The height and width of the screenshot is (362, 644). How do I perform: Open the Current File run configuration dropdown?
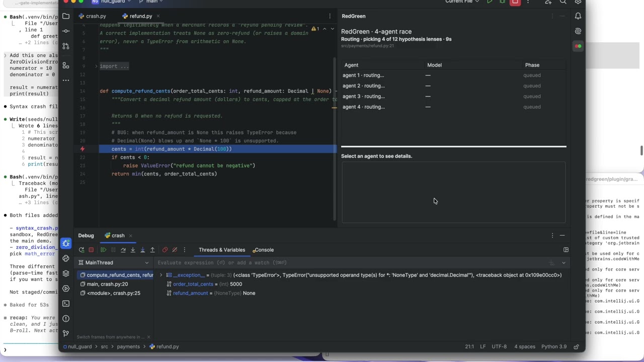pos(462,2)
